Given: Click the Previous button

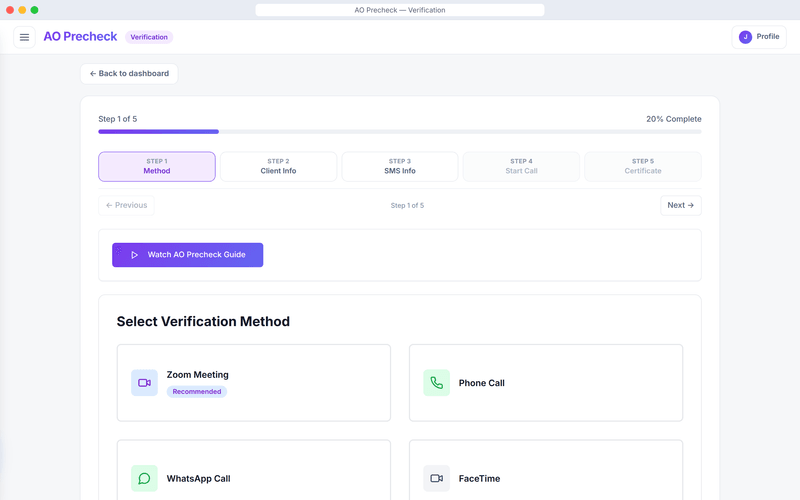Looking at the screenshot, I should click(126, 205).
